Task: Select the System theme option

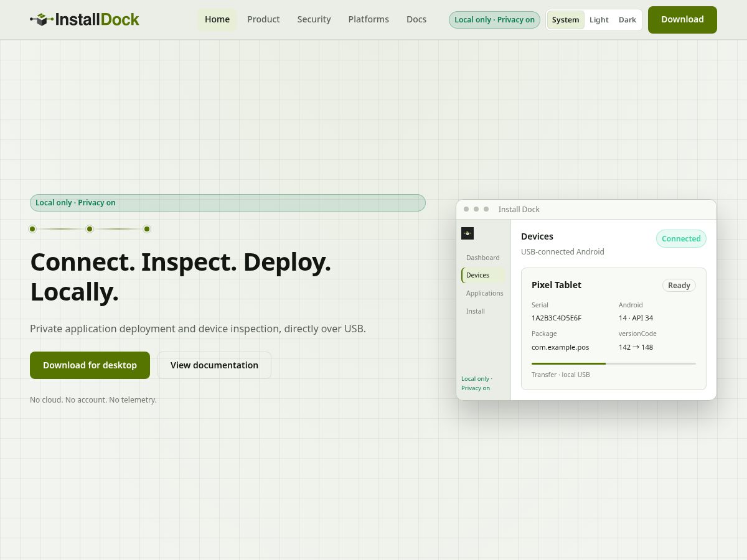Action: tap(565, 20)
